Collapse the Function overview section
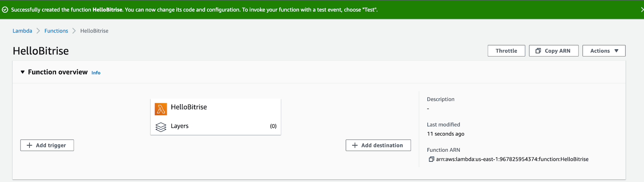Viewport: 644px width, 182px height. coord(23,72)
